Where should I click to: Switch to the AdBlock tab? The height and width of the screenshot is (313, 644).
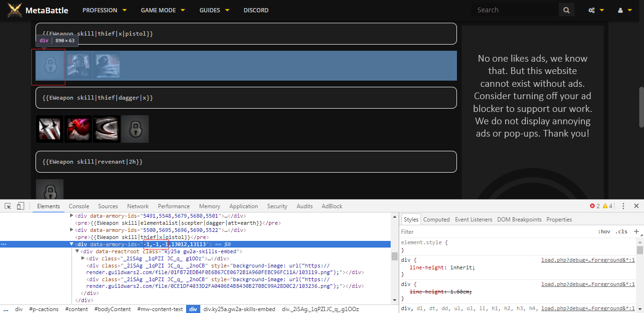332,206
